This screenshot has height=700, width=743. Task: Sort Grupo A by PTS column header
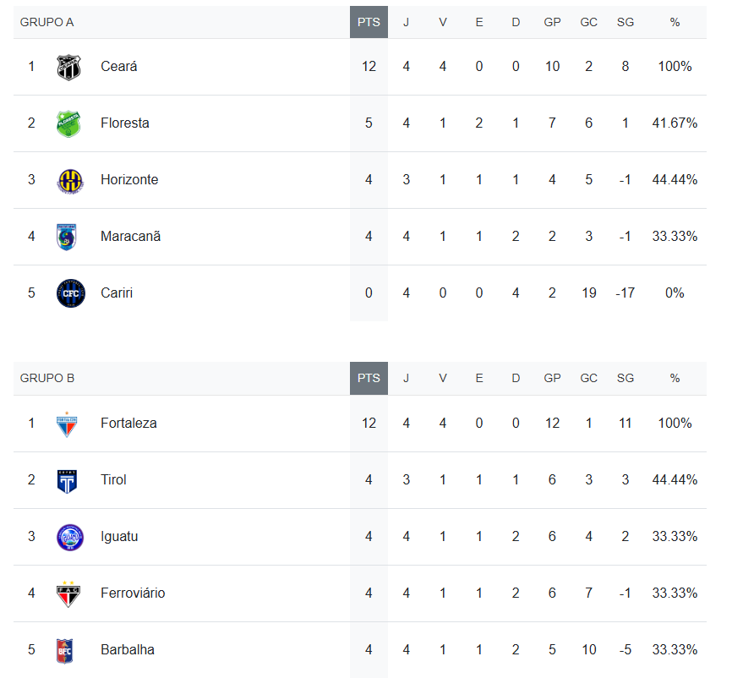369,22
